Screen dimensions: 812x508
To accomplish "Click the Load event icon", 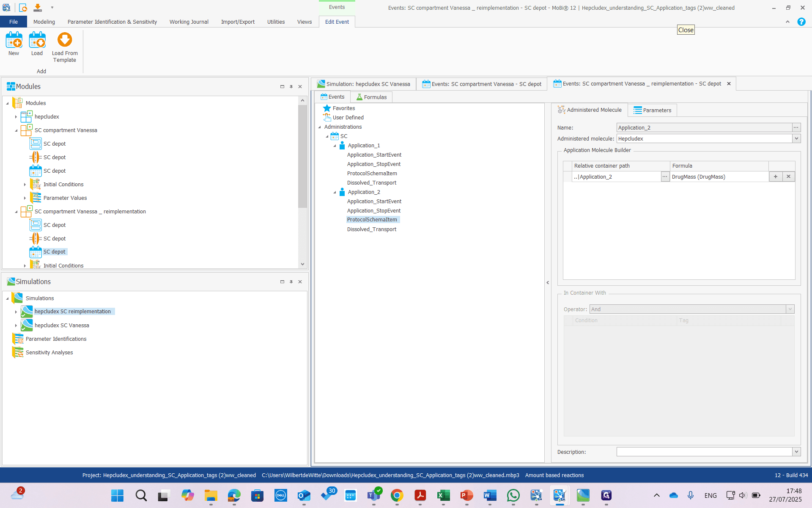I will (x=37, y=40).
